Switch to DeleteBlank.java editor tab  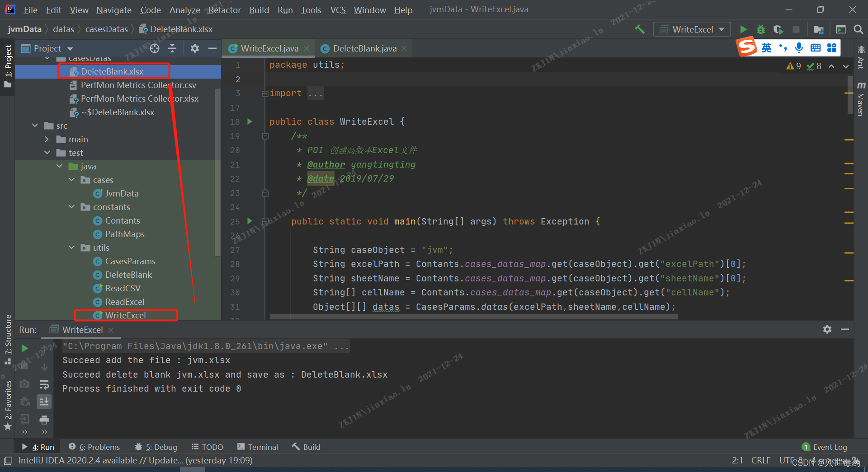click(x=364, y=48)
